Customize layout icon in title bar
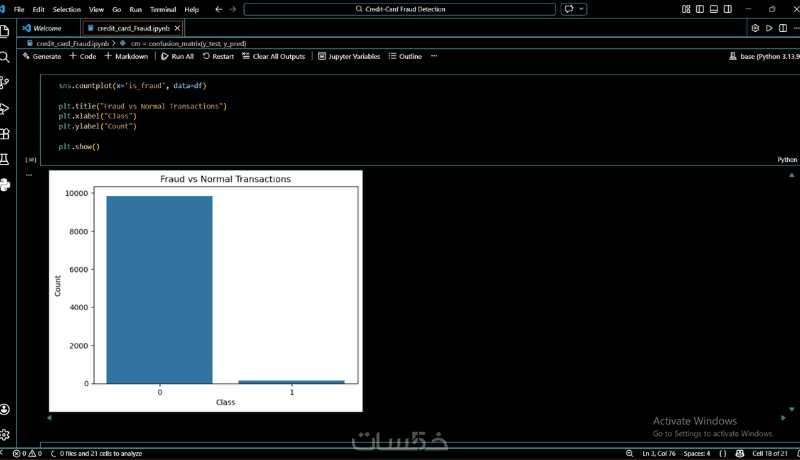800x460 pixels. [686, 9]
